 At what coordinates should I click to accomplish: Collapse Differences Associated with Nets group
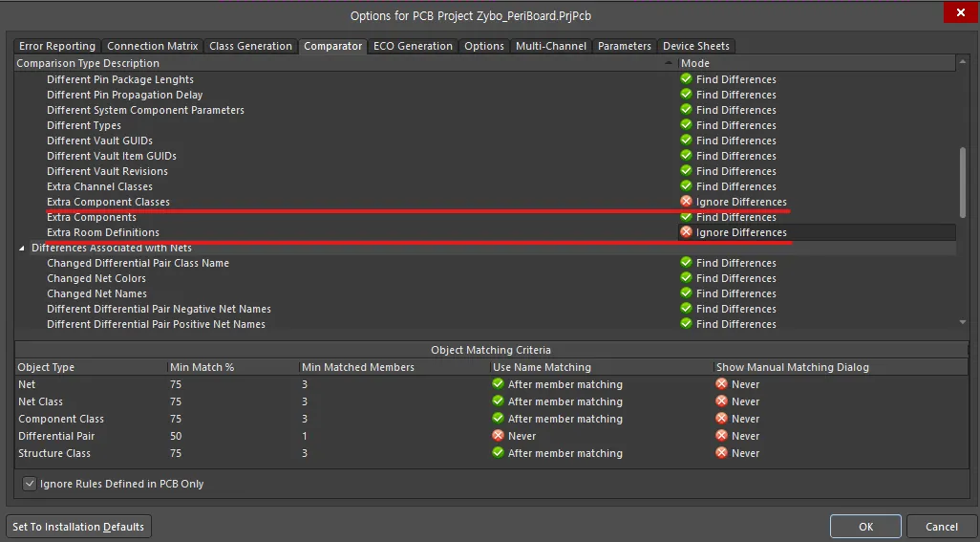coord(22,249)
